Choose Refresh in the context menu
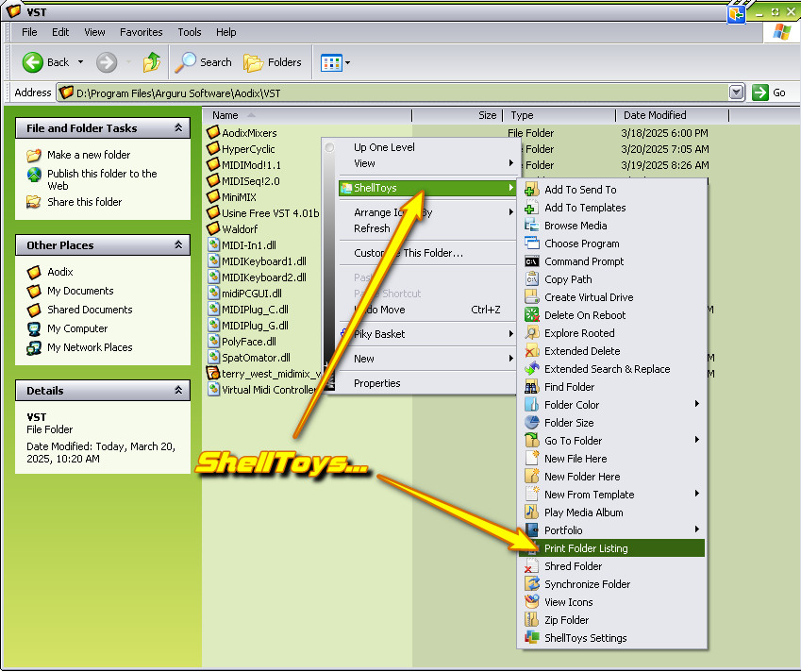This screenshot has height=672, width=801. pos(372,228)
